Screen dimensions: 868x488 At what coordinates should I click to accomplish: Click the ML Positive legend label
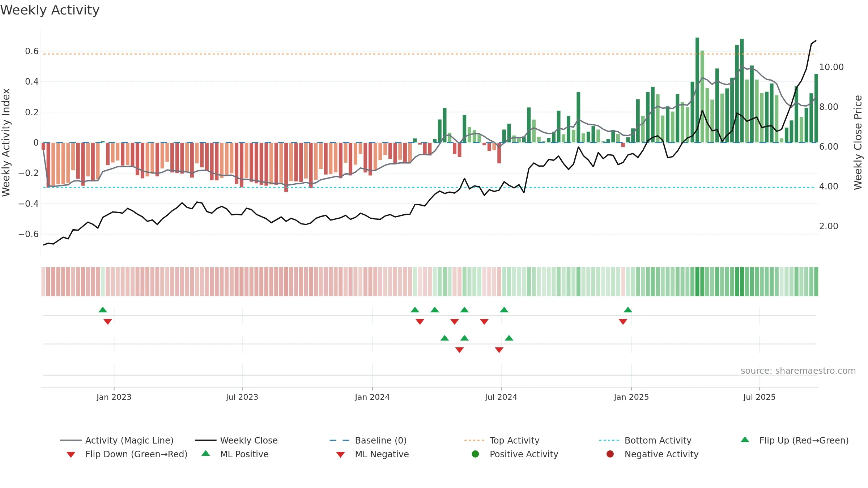244,454
